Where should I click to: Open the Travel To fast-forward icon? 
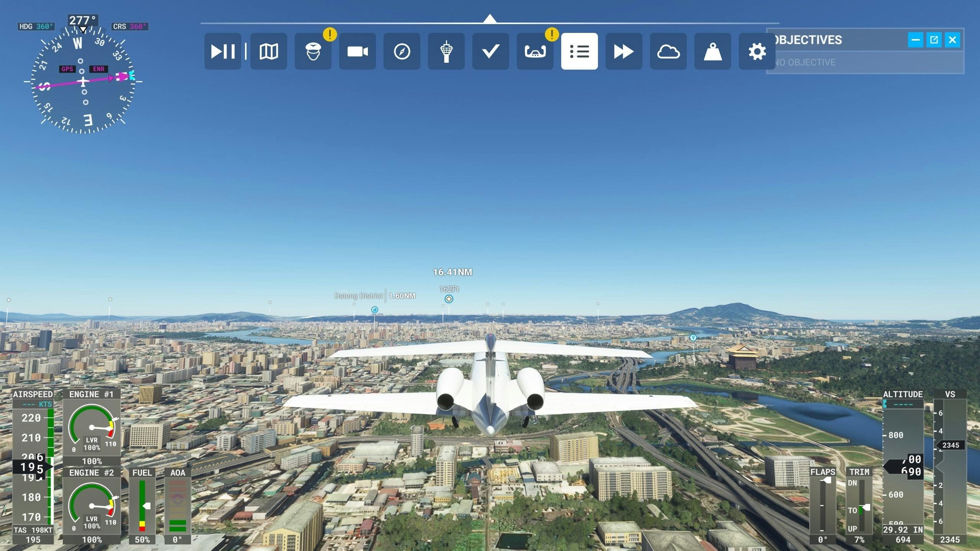pos(624,51)
